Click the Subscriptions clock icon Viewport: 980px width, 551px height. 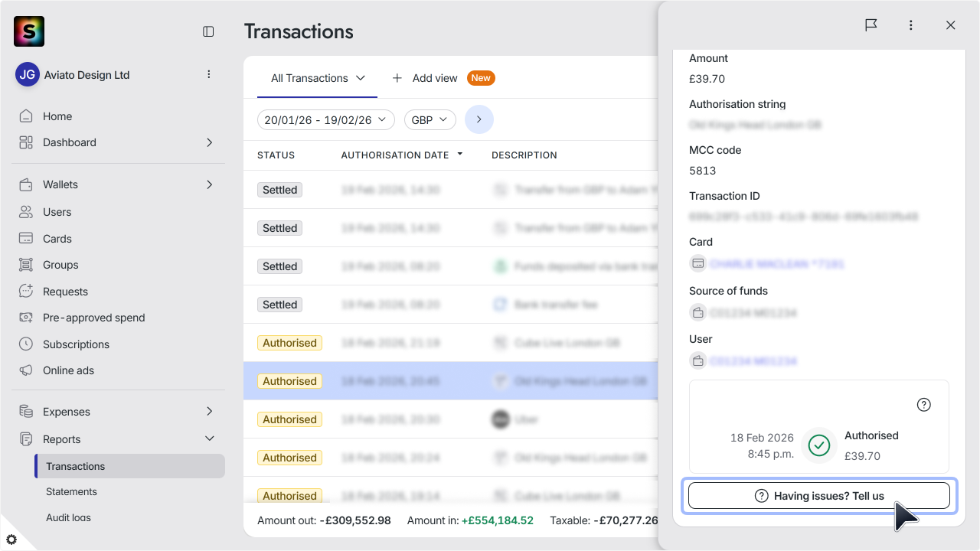tap(26, 344)
